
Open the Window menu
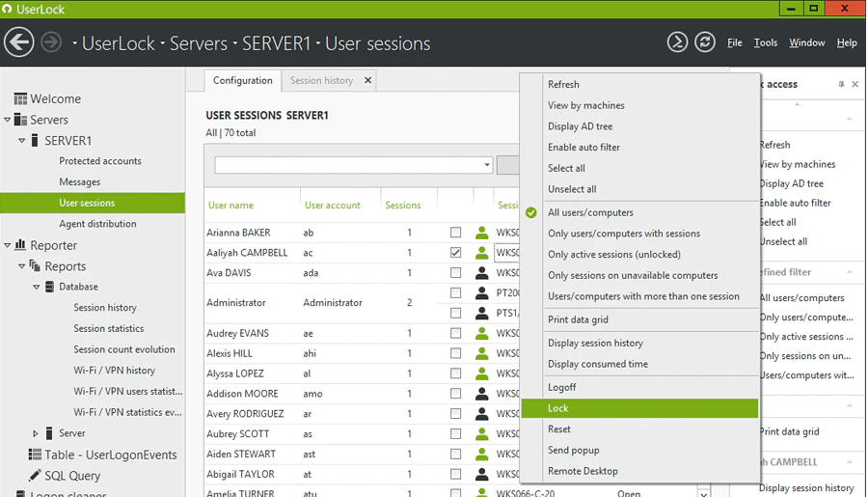(x=807, y=42)
